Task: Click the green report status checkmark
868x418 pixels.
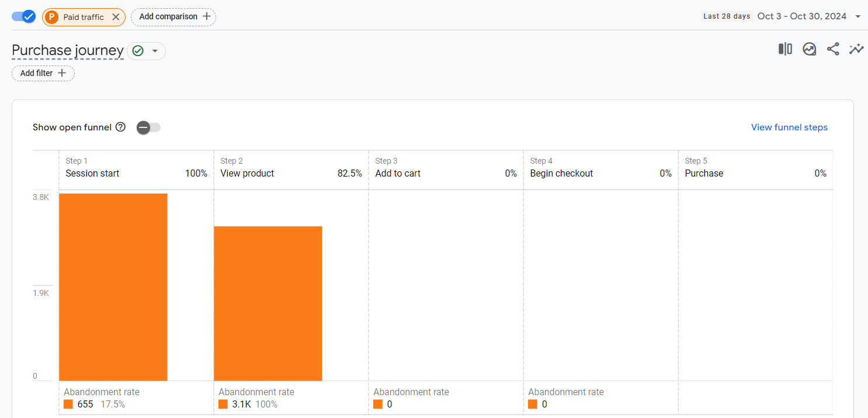Action: pos(138,51)
